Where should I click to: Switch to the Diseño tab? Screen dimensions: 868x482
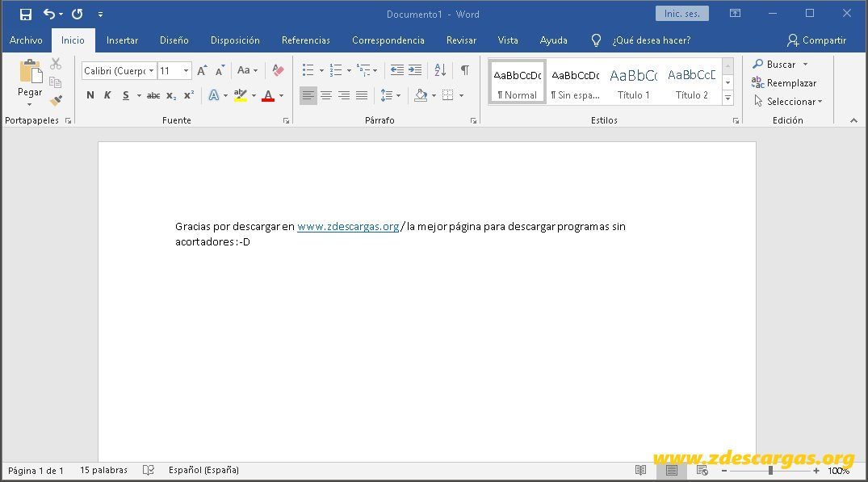pyautogui.click(x=174, y=40)
